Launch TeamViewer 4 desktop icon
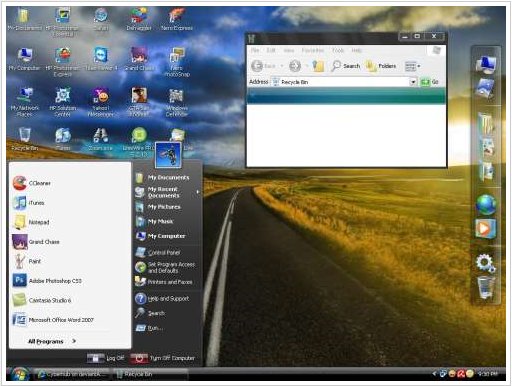Image resolution: width=512 pixels, height=386 pixels. click(x=101, y=59)
